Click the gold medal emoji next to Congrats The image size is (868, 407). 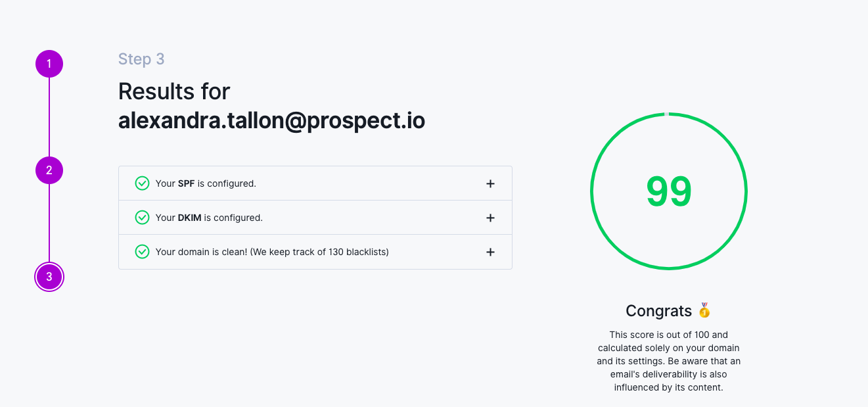[x=704, y=310]
